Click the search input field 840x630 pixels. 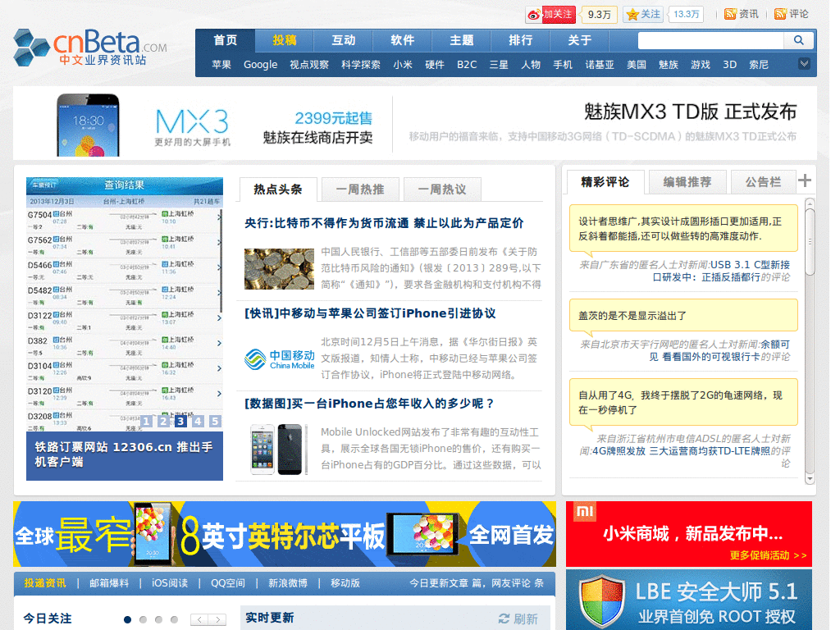point(711,40)
